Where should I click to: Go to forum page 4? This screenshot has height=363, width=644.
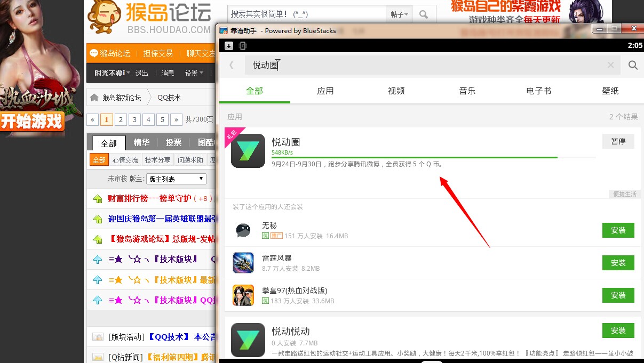pyautogui.click(x=149, y=119)
